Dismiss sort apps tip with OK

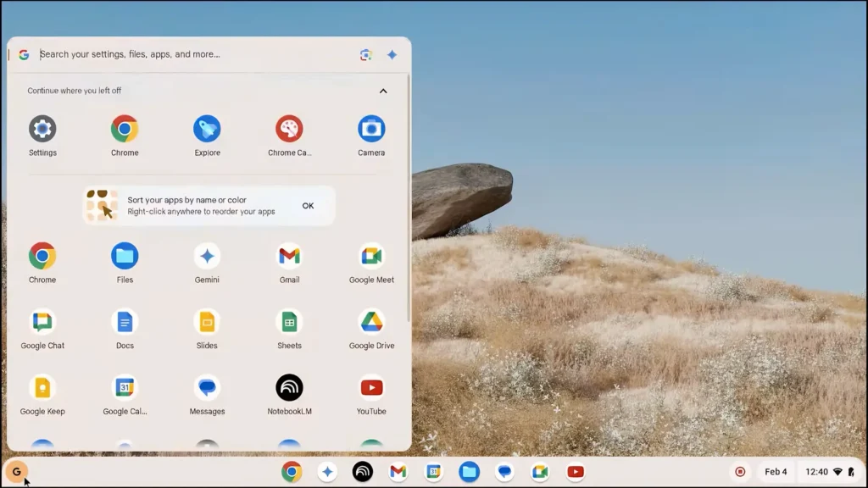coord(308,206)
